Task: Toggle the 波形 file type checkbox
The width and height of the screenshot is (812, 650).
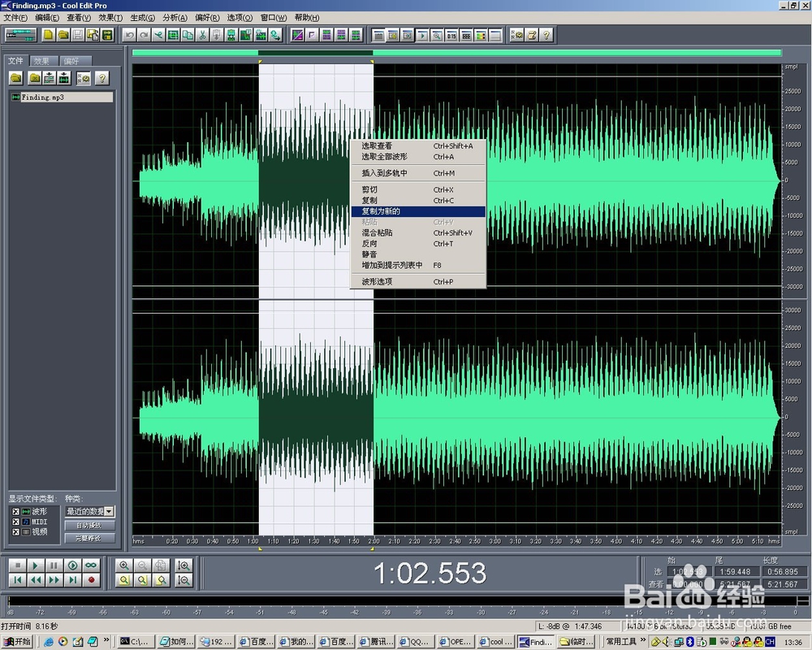Action: (15, 512)
